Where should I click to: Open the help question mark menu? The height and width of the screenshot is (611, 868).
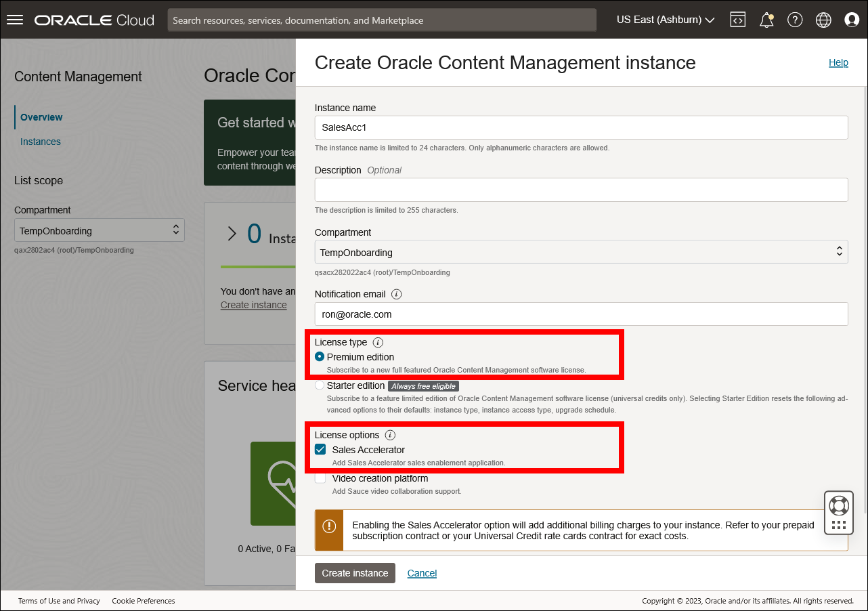coord(795,20)
